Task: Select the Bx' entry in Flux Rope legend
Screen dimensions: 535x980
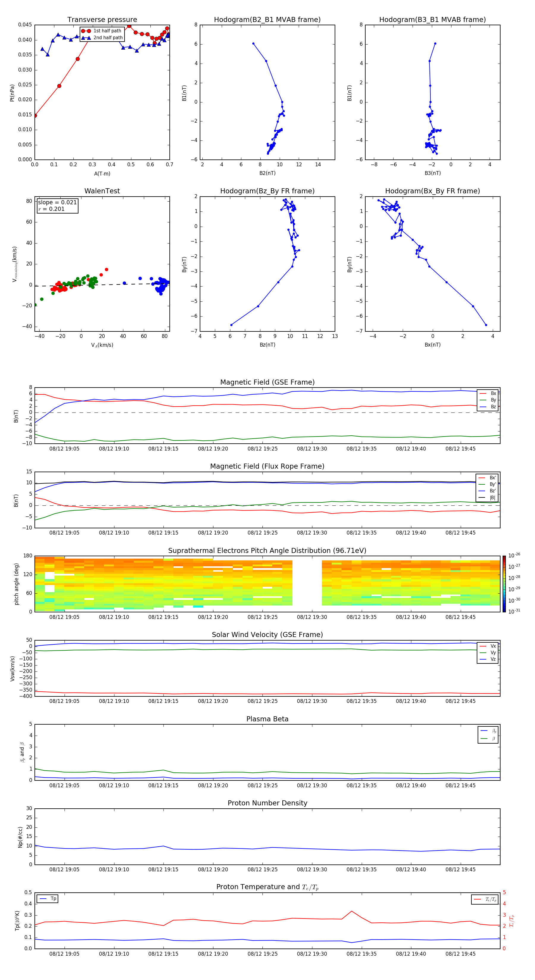Action: [x=487, y=478]
